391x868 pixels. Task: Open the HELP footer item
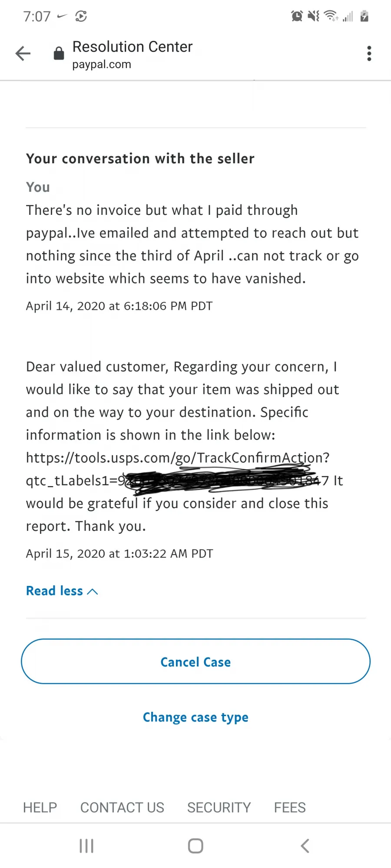(x=40, y=807)
